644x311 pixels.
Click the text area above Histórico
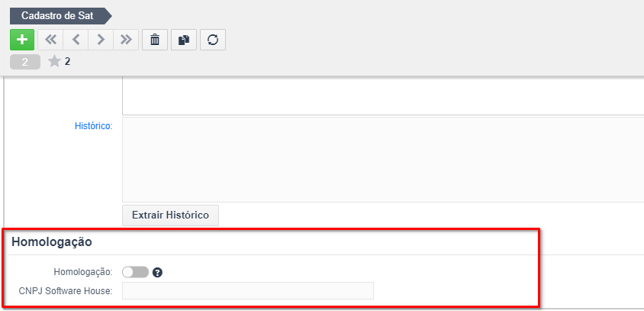point(383,96)
